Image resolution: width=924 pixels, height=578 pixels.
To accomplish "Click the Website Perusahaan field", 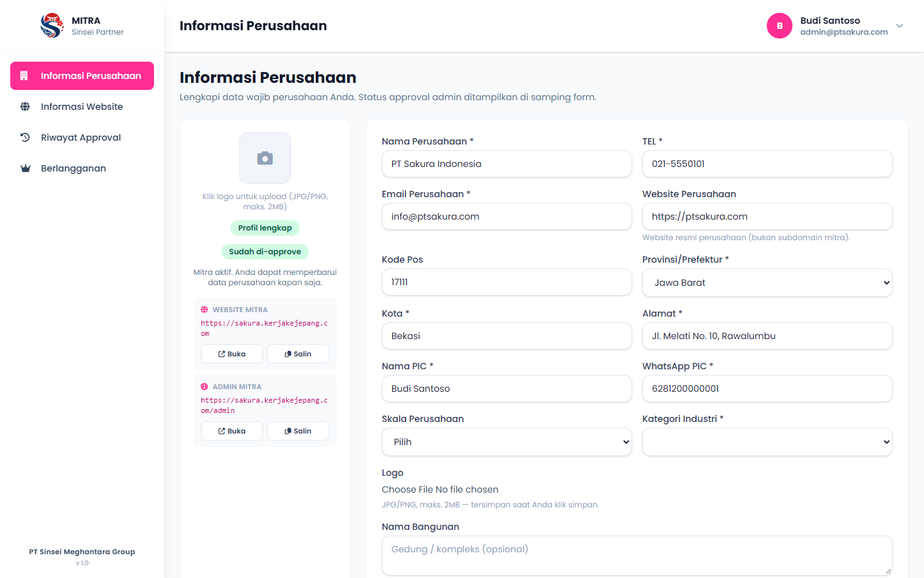I will pos(767,216).
